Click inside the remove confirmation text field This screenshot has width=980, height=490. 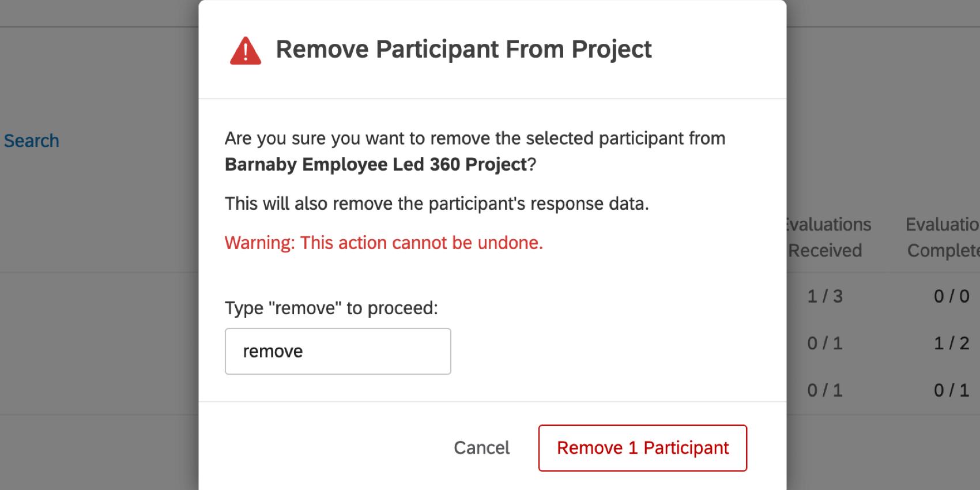(337, 351)
